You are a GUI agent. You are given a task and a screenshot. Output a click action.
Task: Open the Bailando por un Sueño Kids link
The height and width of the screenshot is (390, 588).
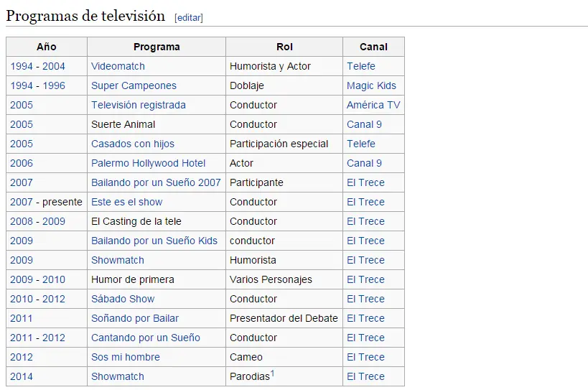coord(154,241)
